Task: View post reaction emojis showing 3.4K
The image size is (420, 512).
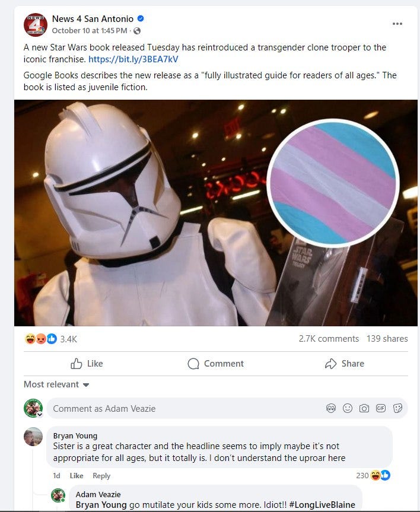Action: (50, 339)
